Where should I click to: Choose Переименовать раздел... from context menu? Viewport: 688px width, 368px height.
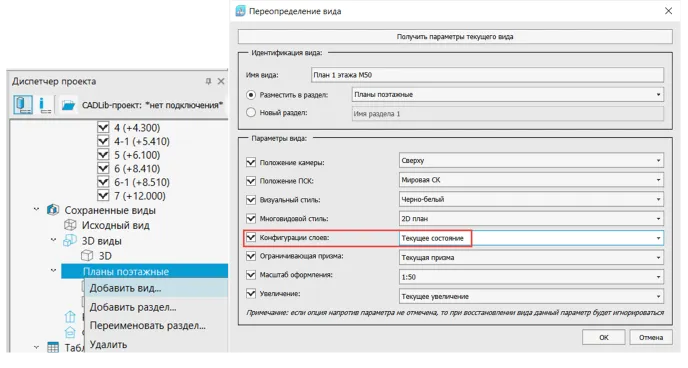pos(147,326)
